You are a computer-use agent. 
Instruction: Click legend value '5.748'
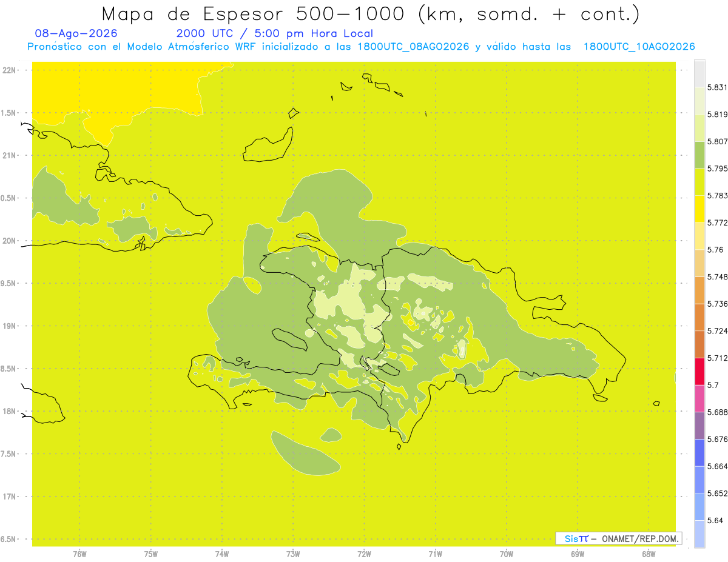[717, 277]
